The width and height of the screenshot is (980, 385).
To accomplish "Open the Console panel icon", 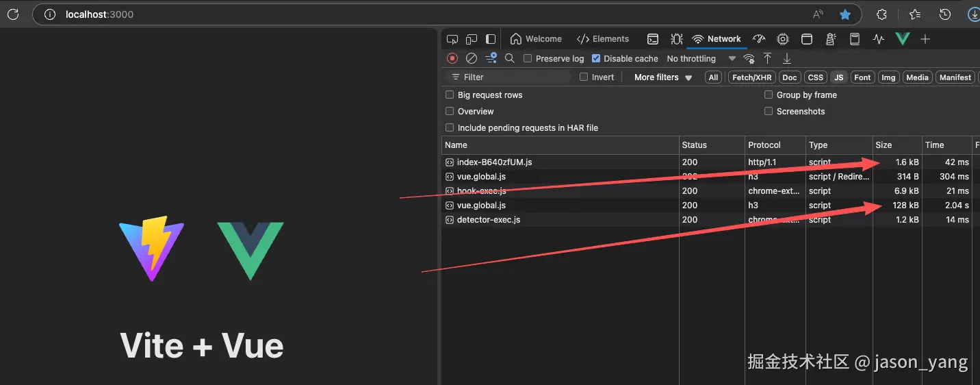I will (x=653, y=39).
